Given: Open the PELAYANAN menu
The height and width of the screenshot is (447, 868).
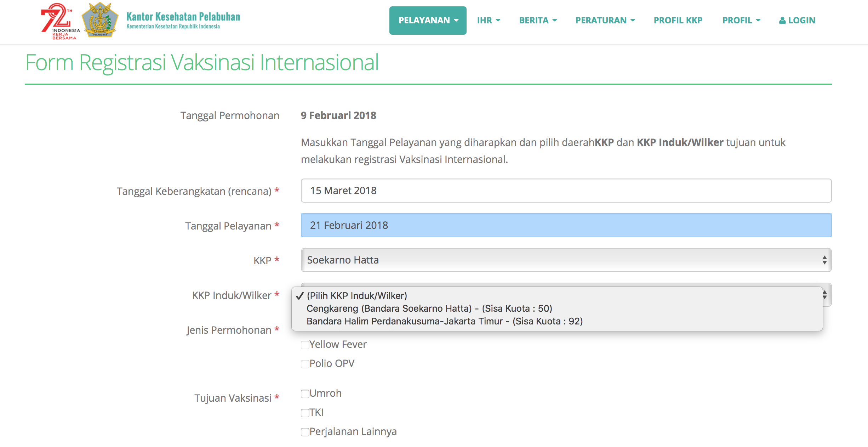Looking at the screenshot, I should (x=428, y=20).
